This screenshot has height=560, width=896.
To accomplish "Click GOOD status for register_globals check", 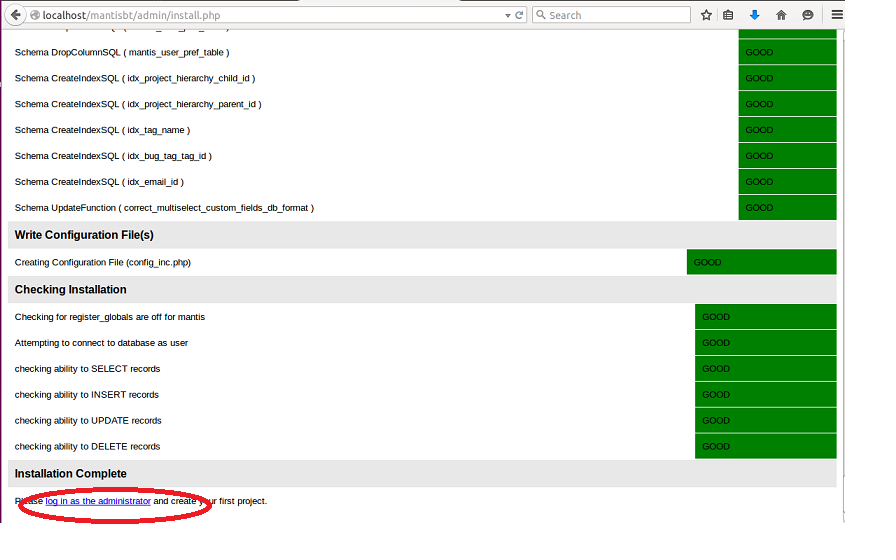I will [766, 317].
